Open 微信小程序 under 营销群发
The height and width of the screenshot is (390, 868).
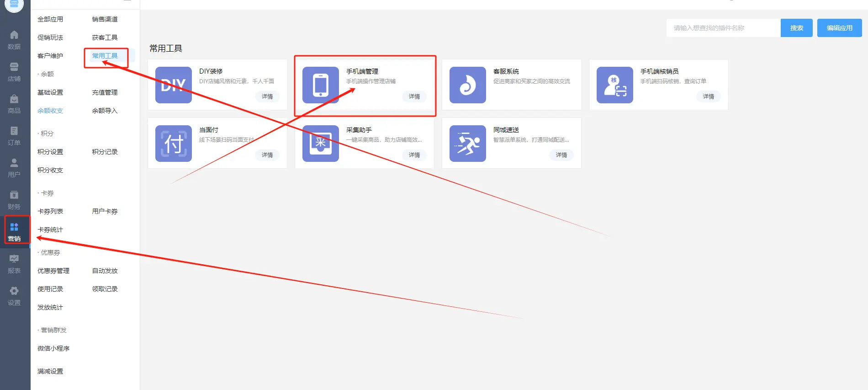point(53,348)
